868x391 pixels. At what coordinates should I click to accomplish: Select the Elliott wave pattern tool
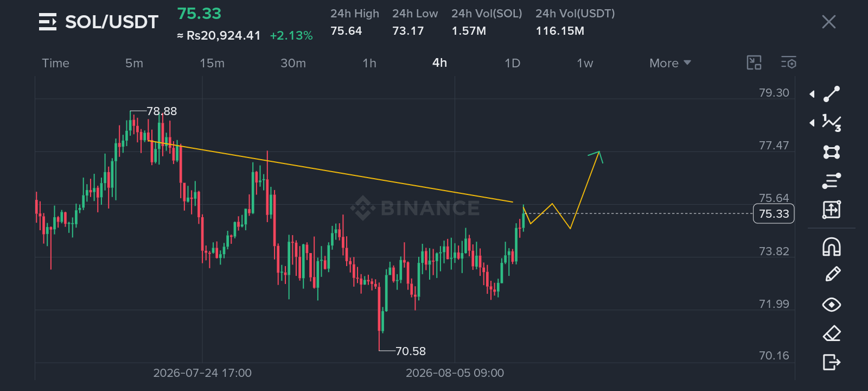(832, 123)
